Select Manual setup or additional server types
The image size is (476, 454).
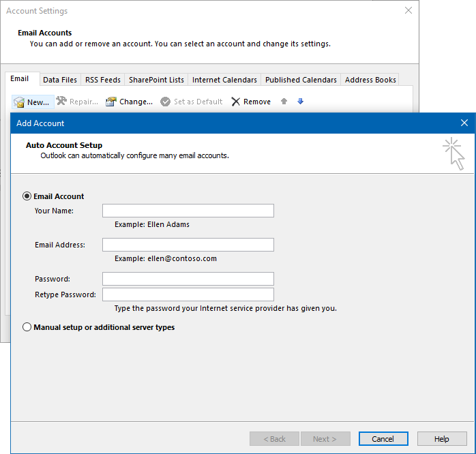click(x=27, y=327)
